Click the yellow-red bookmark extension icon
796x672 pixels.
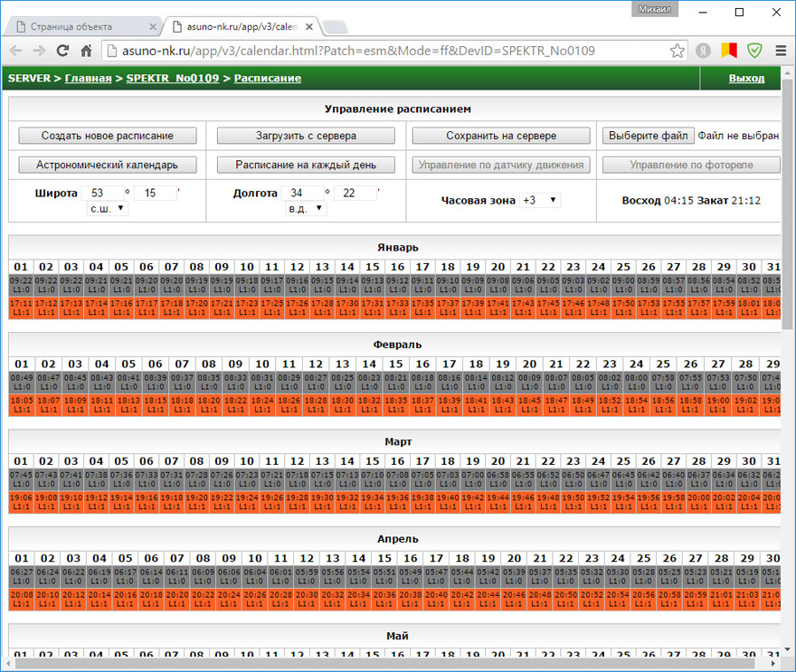pos(729,51)
